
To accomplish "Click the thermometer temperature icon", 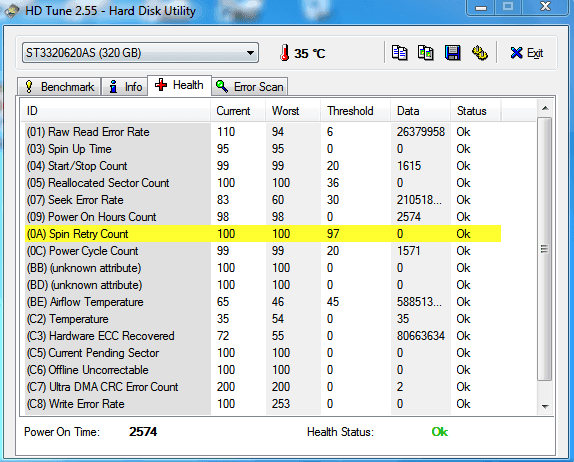I will pyautogui.click(x=284, y=53).
